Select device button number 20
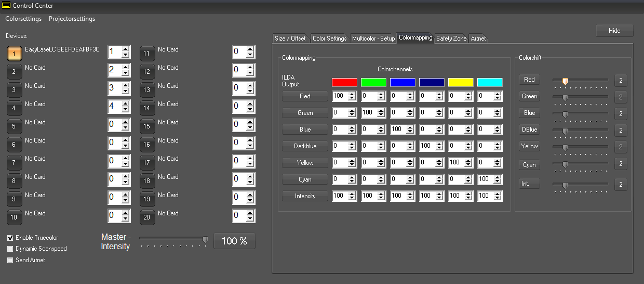 [147, 217]
